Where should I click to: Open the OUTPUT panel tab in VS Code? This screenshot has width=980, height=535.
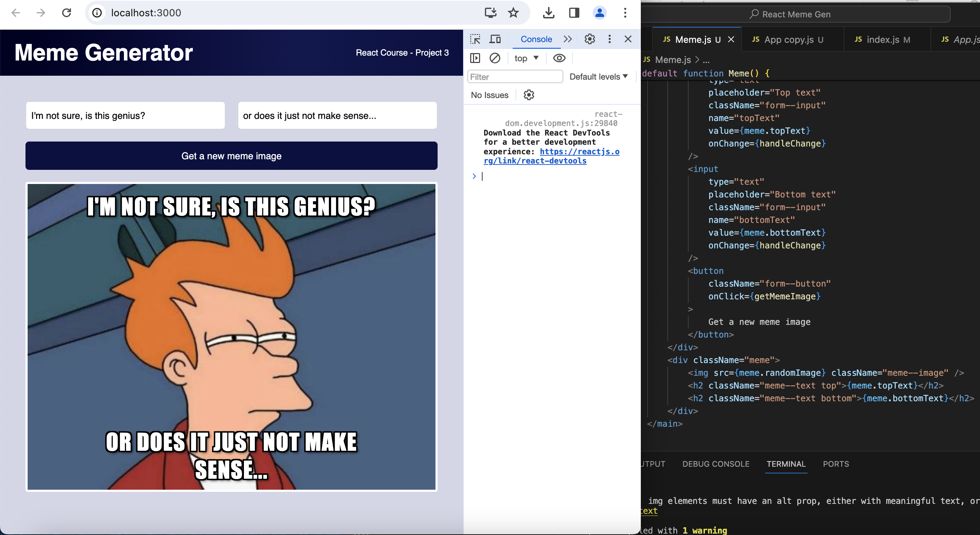tap(654, 464)
